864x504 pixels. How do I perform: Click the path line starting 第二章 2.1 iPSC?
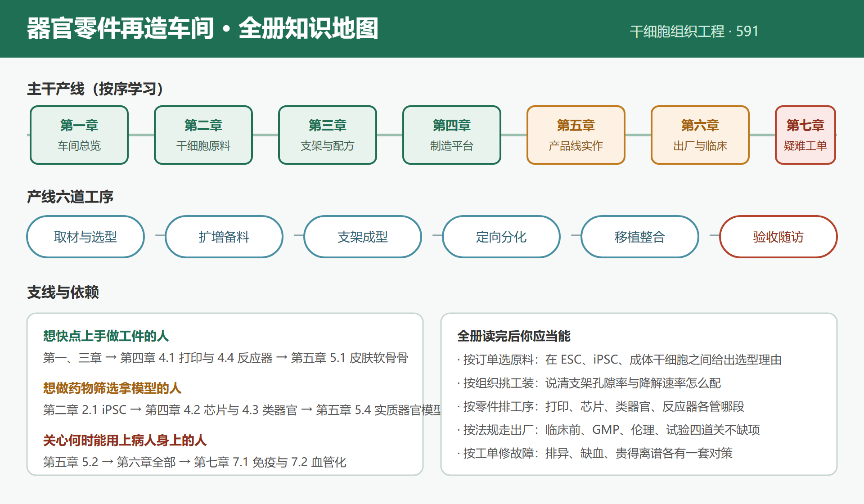[242, 410]
